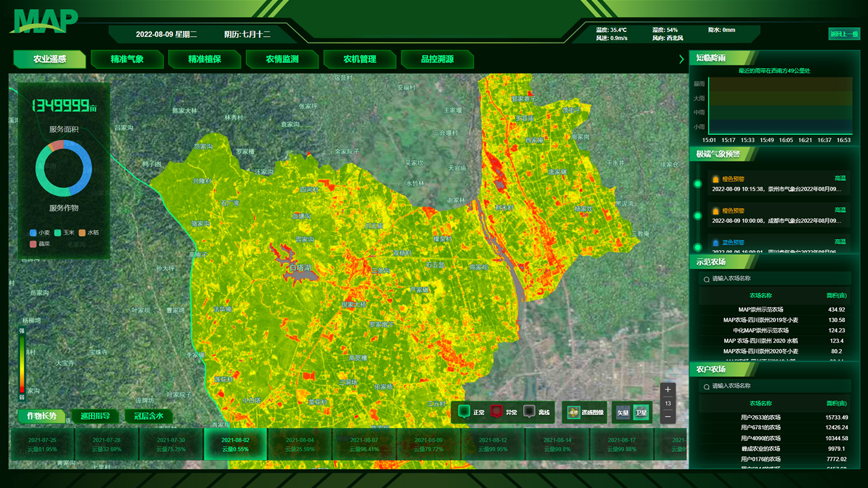The width and height of the screenshot is (868, 488).
Task: Select the 2021-08-02 imagery date
Action: (x=235, y=445)
